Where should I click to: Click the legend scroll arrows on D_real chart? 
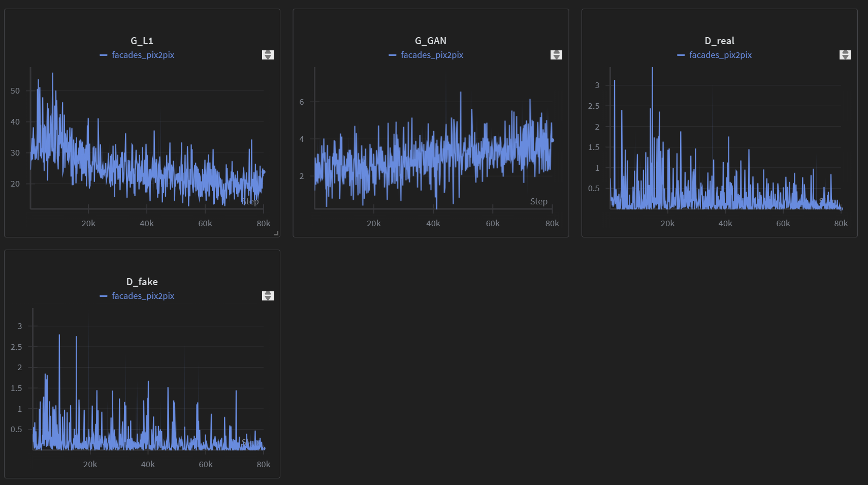tap(845, 55)
